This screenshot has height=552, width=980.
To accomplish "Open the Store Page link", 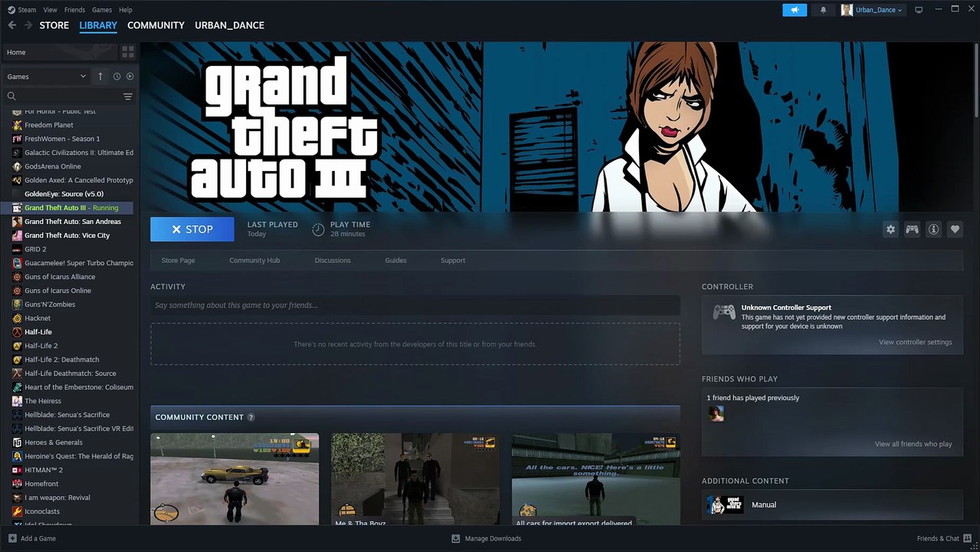I will pos(178,261).
